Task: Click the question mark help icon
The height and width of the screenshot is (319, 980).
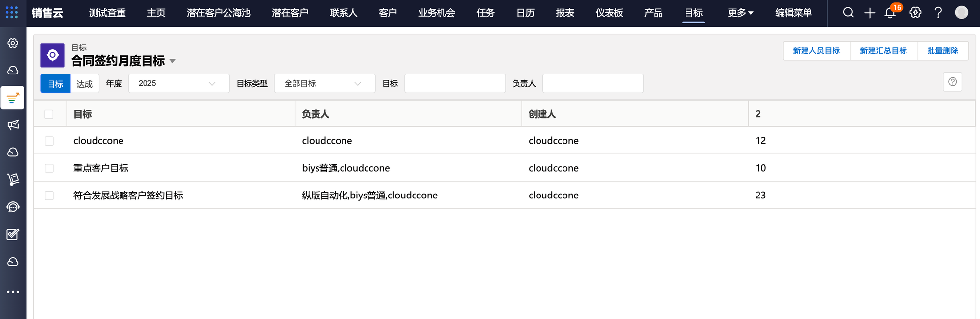Action: [x=938, y=13]
